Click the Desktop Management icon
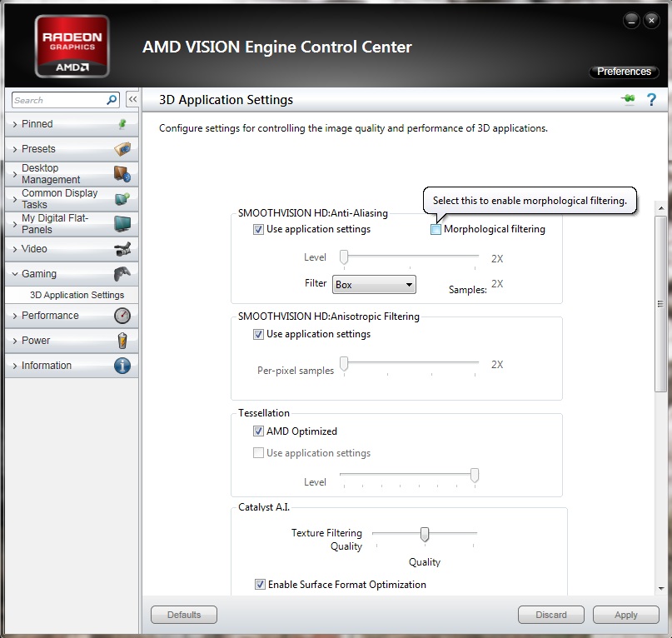672x638 pixels. click(x=122, y=173)
